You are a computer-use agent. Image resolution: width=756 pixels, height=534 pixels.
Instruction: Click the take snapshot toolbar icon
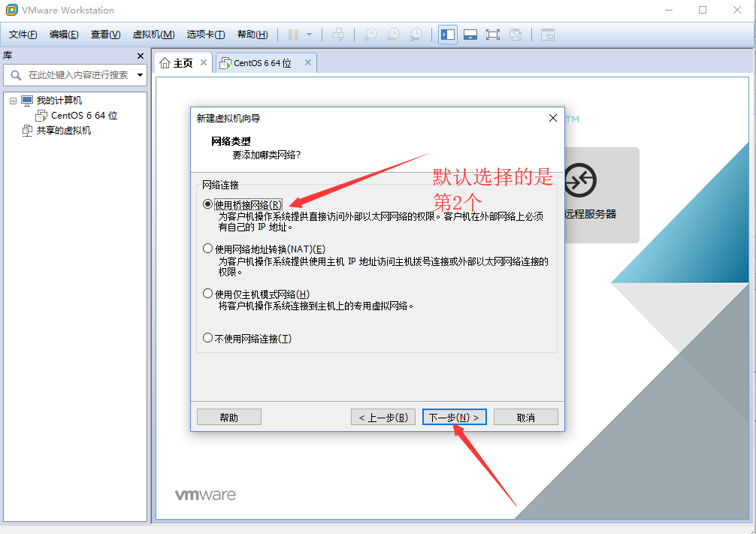tap(370, 35)
